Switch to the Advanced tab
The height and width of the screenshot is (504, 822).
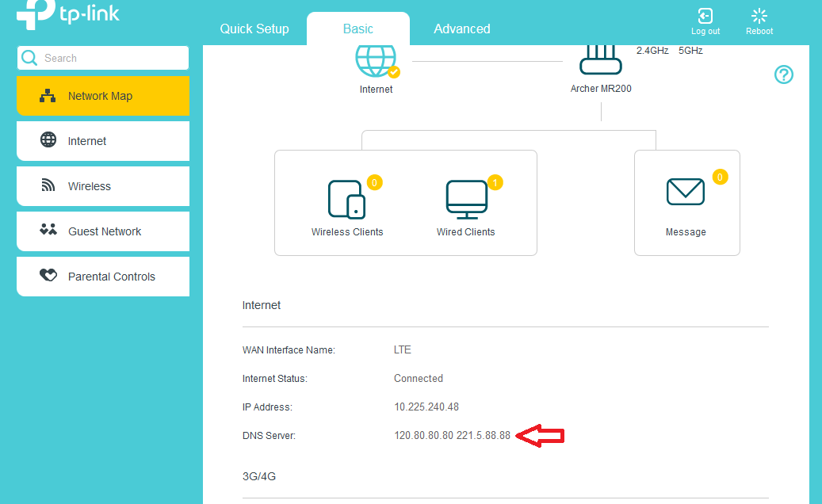tap(461, 29)
